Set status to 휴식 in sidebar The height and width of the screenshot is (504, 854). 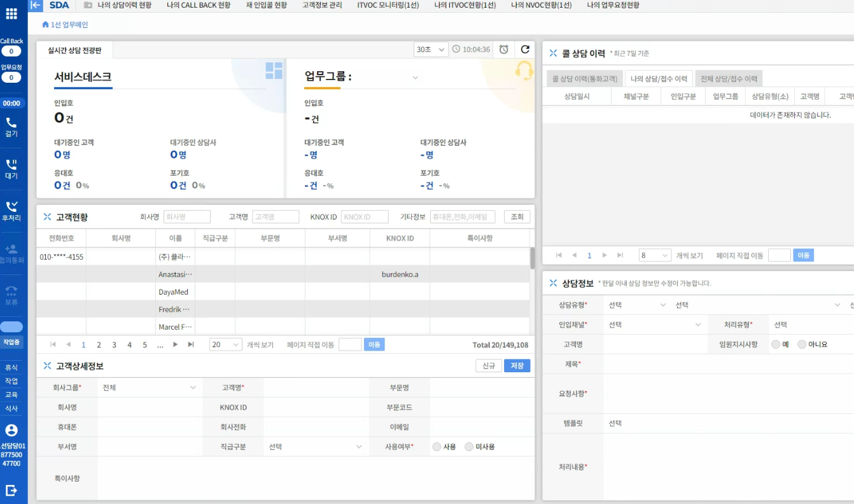[x=11, y=368]
